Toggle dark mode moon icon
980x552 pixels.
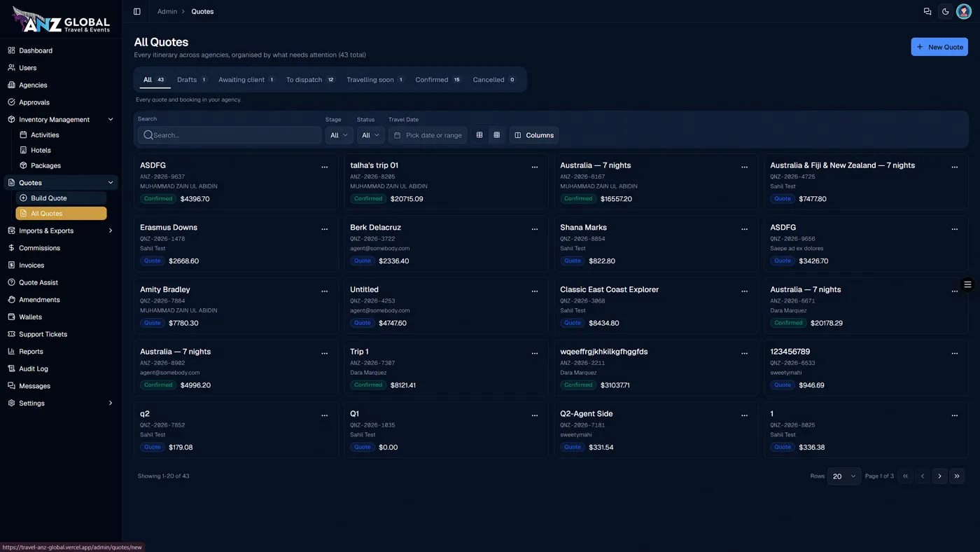click(946, 11)
